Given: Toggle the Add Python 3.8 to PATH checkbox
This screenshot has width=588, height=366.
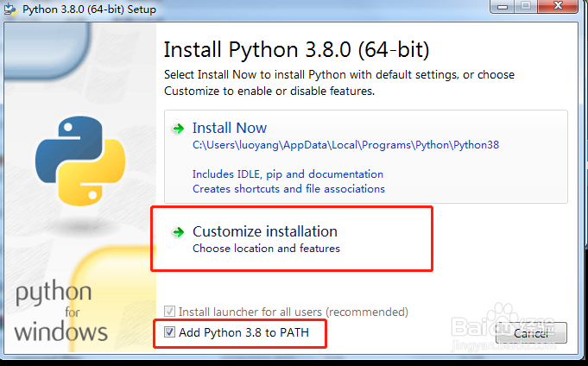Looking at the screenshot, I should (x=170, y=332).
